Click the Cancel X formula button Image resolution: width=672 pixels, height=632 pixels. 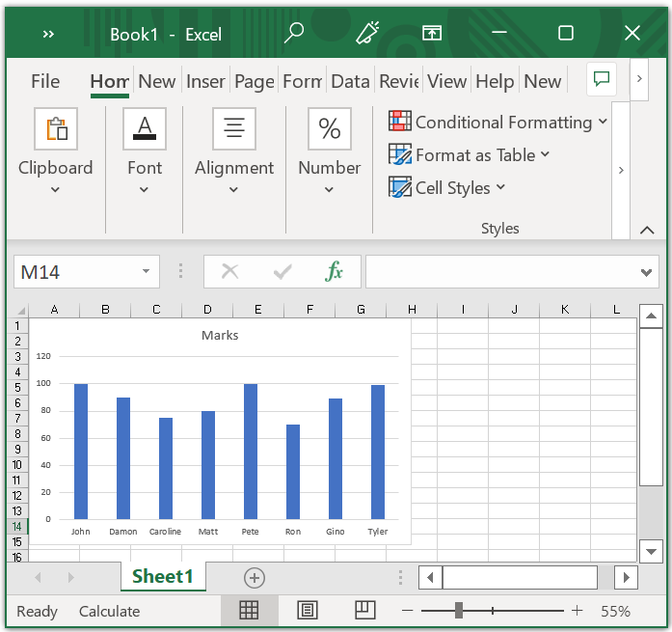[x=230, y=271]
